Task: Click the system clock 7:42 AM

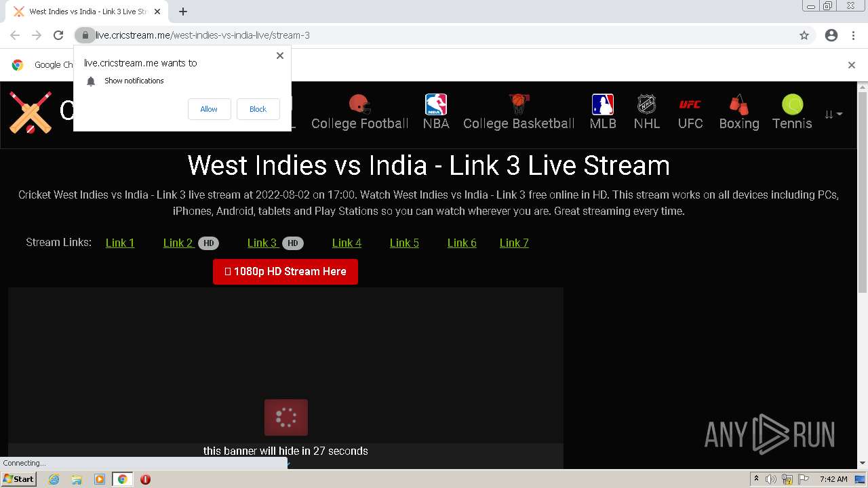Action: point(833,479)
